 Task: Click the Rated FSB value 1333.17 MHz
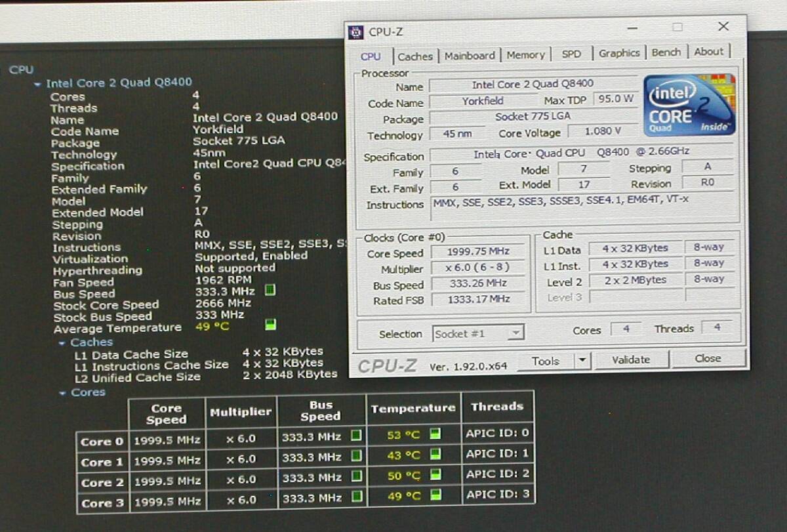pyautogui.click(x=478, y=299)
